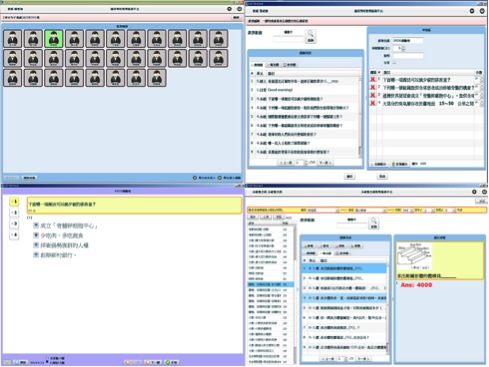
Task: Click the power icon in the top-left window header
Action: [x=239, y=9]
